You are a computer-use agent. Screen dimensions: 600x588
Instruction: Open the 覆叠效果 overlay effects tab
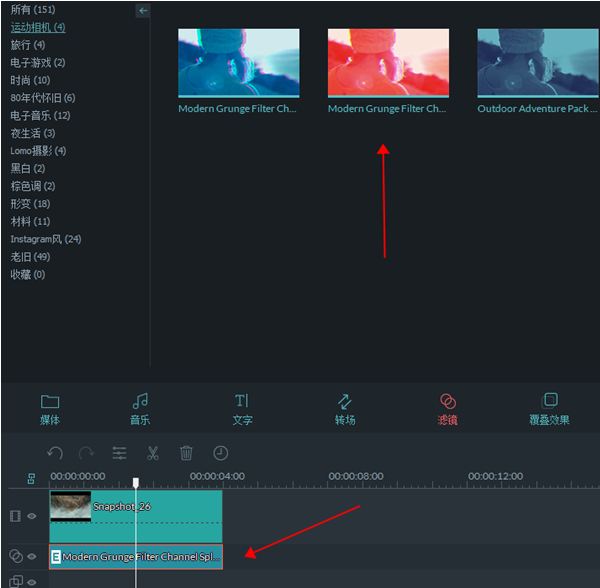[549, 409]
